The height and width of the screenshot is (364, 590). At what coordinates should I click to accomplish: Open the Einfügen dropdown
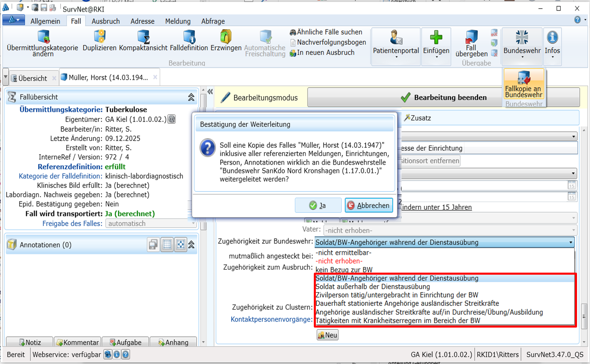pos(436,46)
